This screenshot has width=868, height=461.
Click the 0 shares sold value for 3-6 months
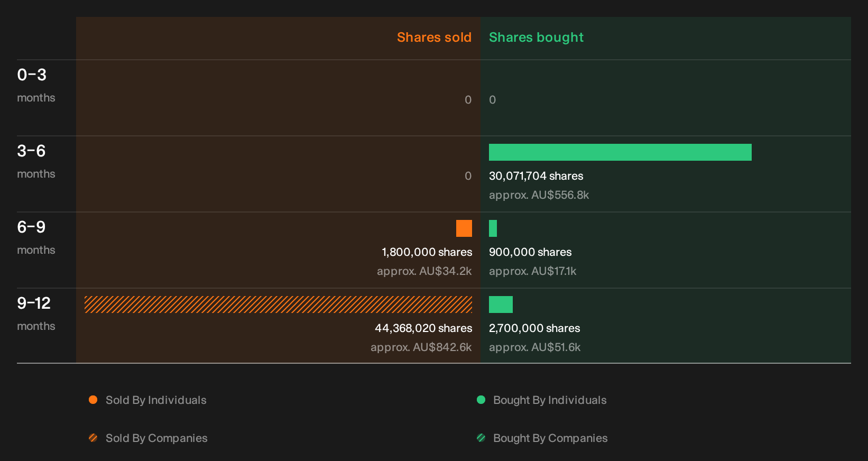(x=468, y=176)
